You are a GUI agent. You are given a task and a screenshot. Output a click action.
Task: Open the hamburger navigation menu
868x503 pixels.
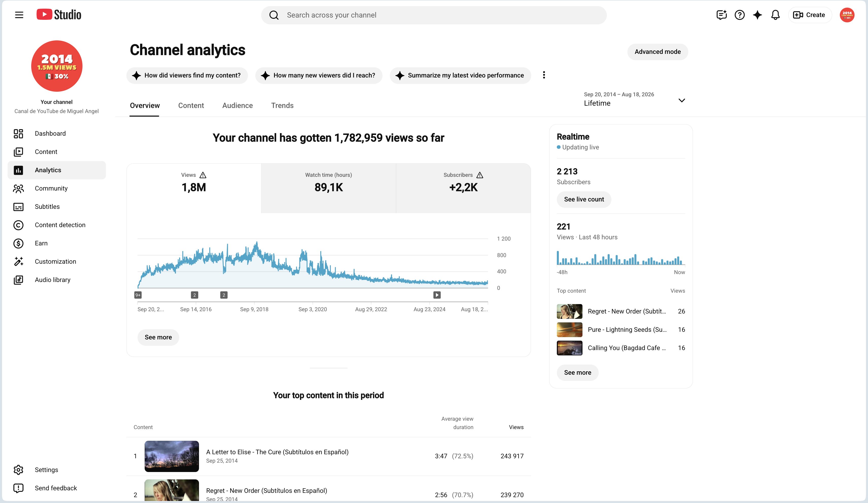(19, 15)
